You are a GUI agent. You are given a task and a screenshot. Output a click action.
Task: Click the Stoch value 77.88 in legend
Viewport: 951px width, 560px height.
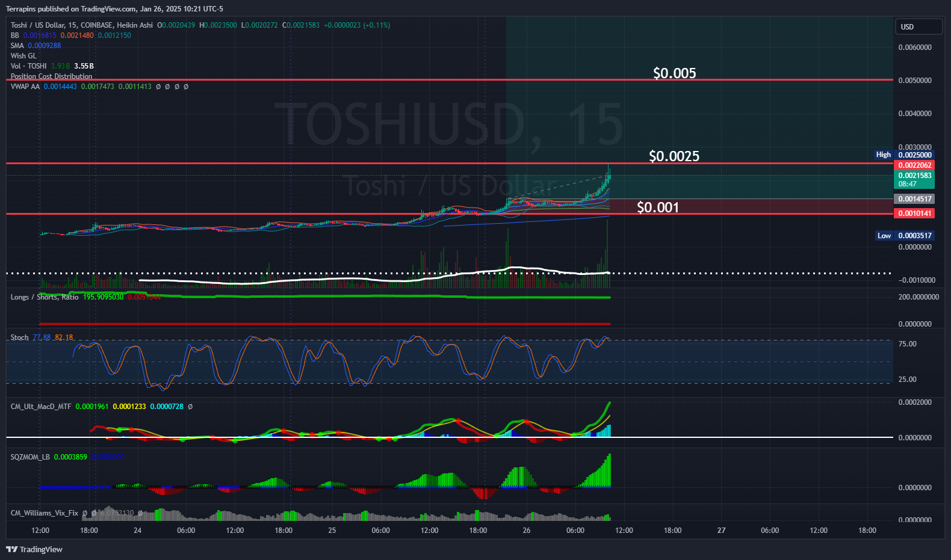pos(42,337)
